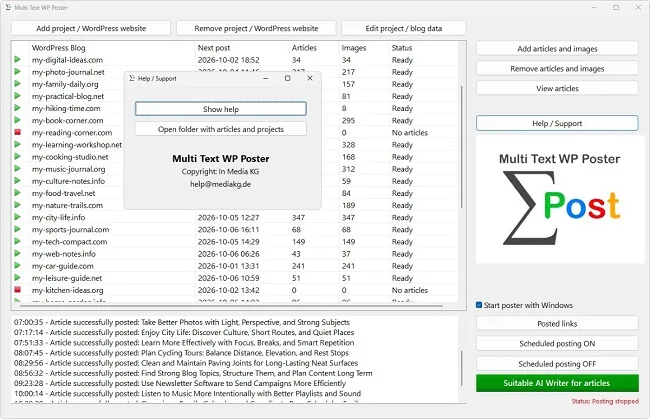This screenshot has height=419, width=650.
Task: Click log entry at 08:56:32
Action: (x=193, y=373)
